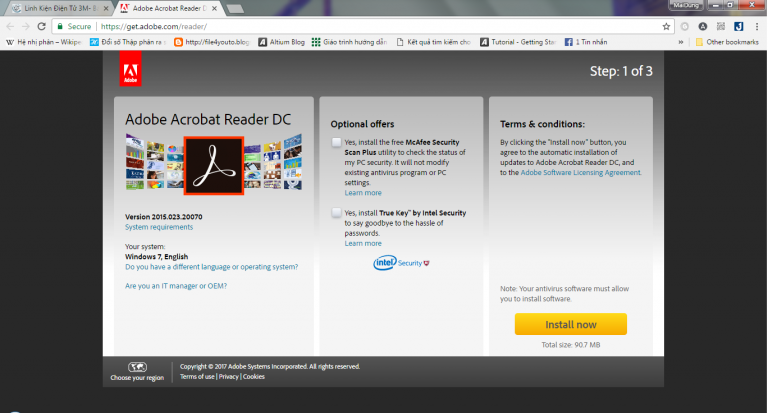
Task: Click the browser back arrow
Action: coord(10,26)
